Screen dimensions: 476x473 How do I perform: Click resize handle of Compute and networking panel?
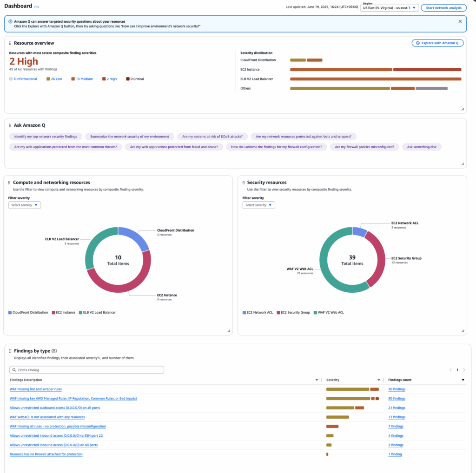229,331
